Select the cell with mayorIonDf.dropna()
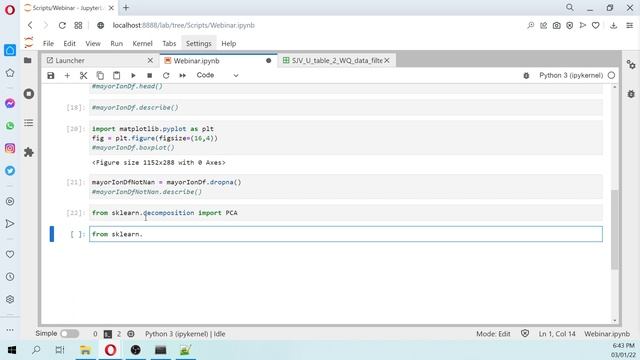Image resolution: width=640 pixels, height=360 pixels. pyautogui.click(x=346, y=187)
